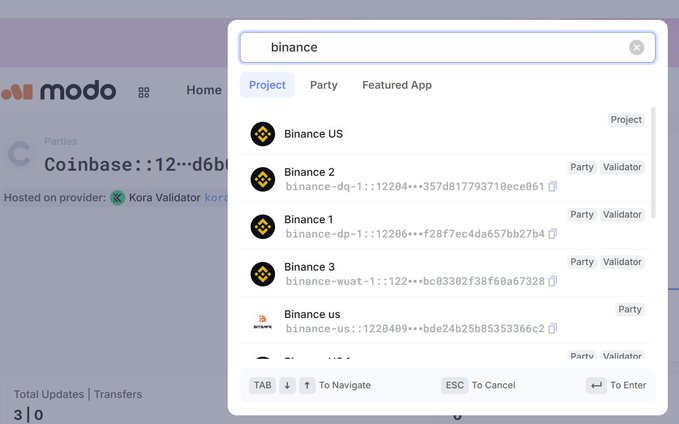Open the Binance US project result

coord(446,132)
